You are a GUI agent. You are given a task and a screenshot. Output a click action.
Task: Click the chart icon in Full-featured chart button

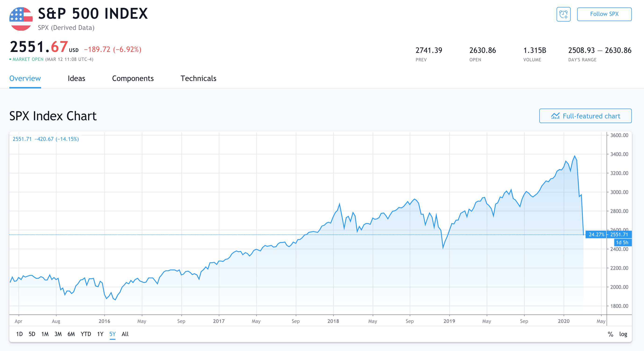coord(555,116)
